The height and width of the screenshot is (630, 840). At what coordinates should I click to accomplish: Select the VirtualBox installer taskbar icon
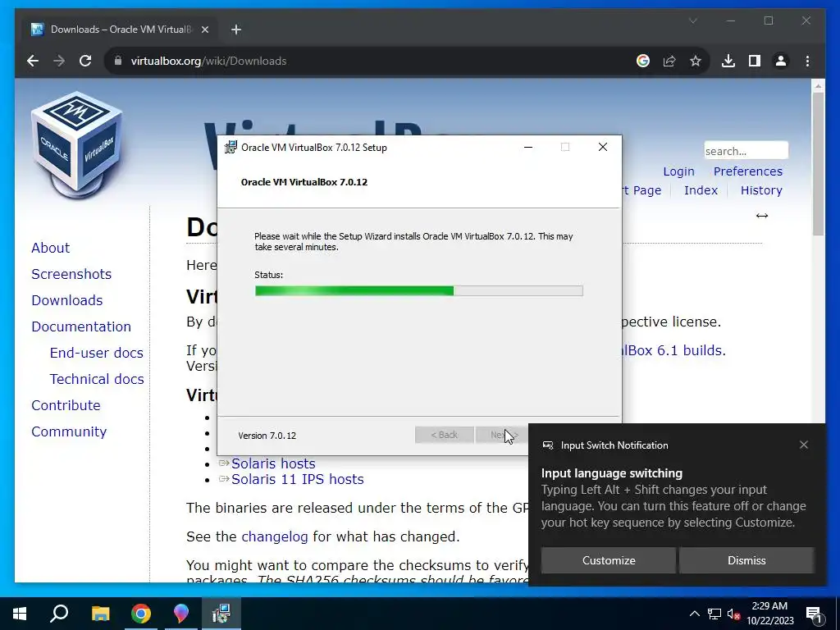[x=221, y=614]
